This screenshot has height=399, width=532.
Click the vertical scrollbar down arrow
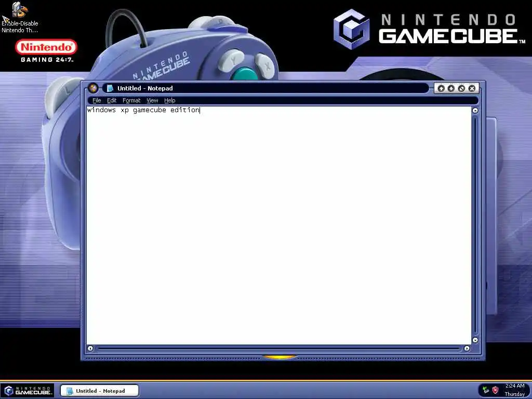point(475,340)
